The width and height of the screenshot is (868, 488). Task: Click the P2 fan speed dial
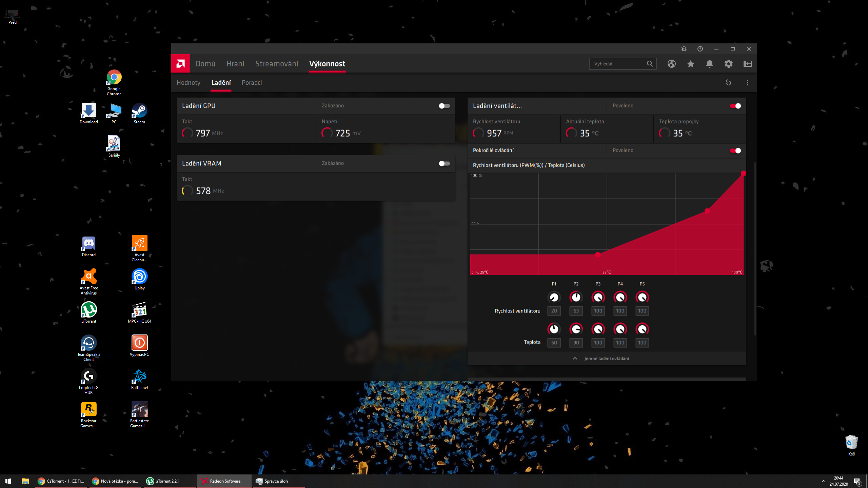pyautogui.click(x=576, y=297)
